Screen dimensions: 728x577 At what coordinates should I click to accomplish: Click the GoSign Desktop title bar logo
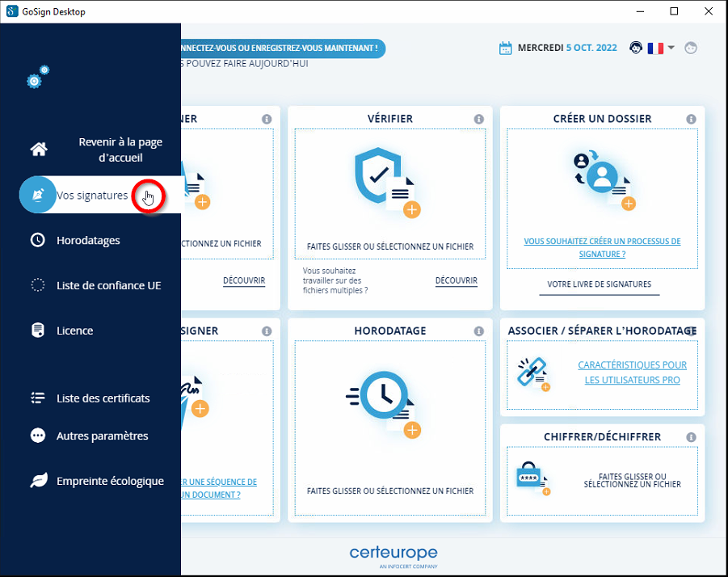(12, 11)
